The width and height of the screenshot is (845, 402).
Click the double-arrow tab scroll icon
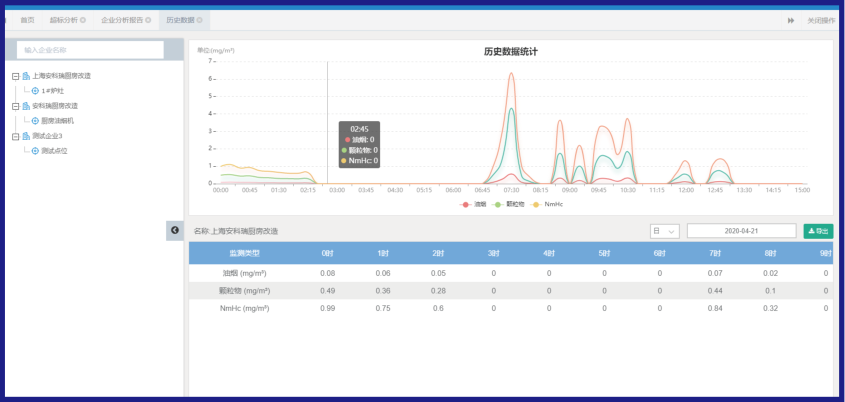pos(791,20)
